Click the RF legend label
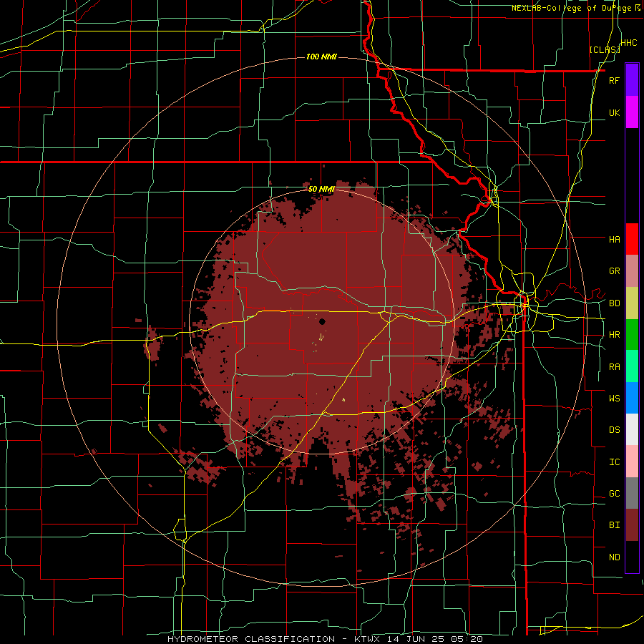Image resolution: width=644 pixels, height=644 pixels. [x=614, y=80]
